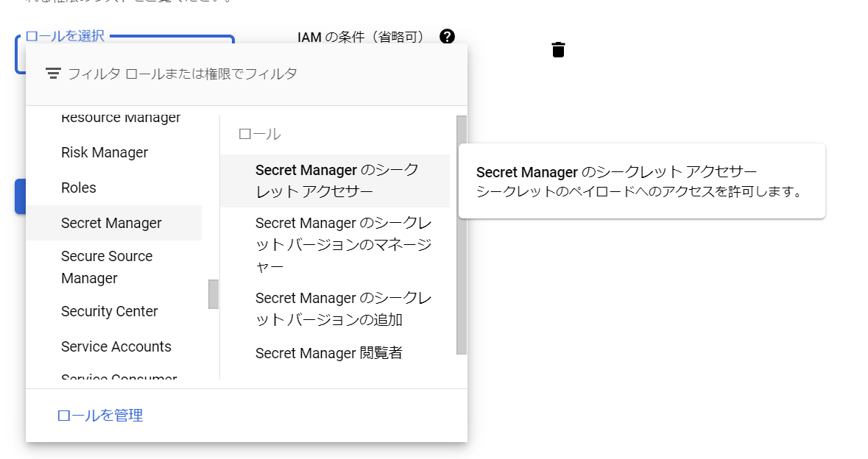
Task: Open the IAM condition help question icon
Action: [x=447, y=37]
